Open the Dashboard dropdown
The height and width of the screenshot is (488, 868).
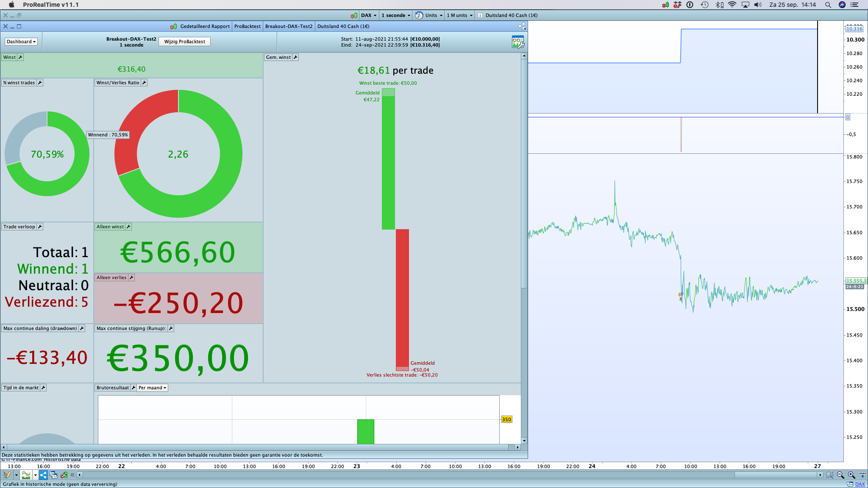click(21, 42)
